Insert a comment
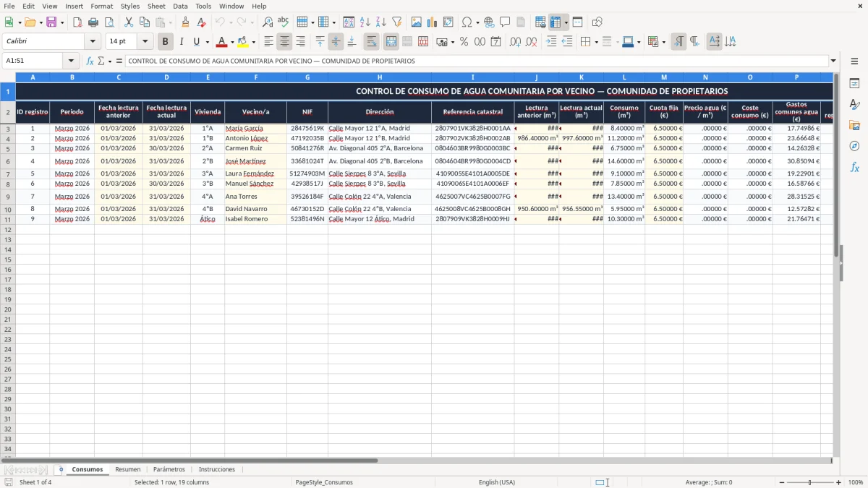This screenshot has height=488, width=868. pyautogui.click(x=505, y=22)
